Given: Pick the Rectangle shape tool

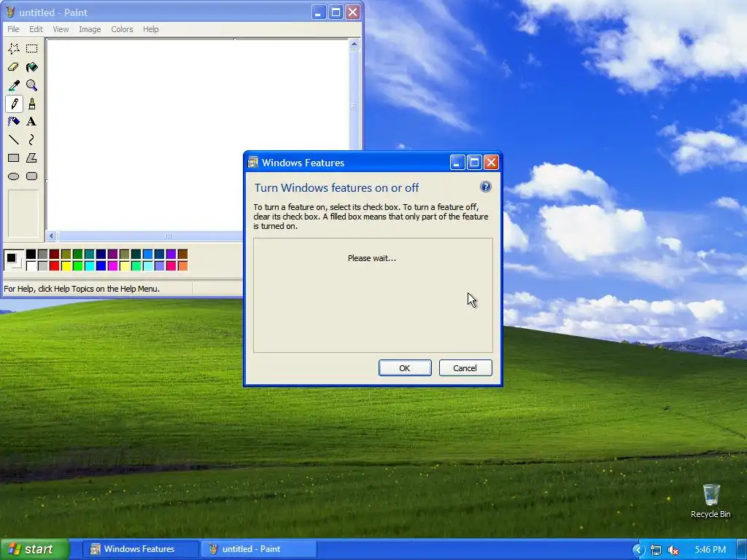Looking at the screenshot, I should pyautogui.click(x=13, y=157).
